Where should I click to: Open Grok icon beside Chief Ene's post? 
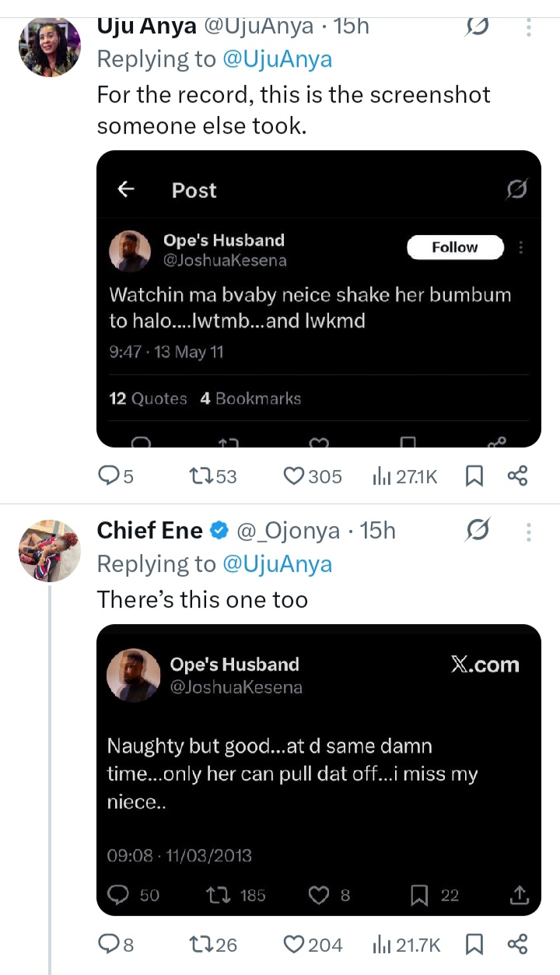pos(478,531)
